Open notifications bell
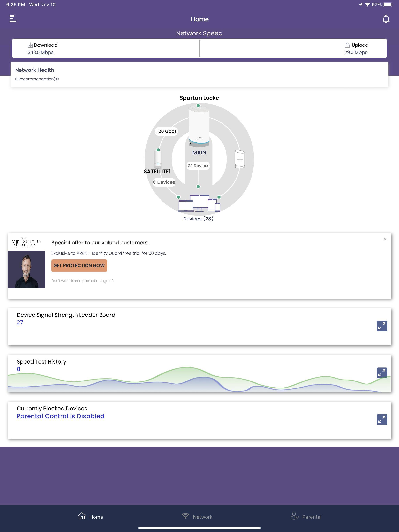 (x=386, y=19)
